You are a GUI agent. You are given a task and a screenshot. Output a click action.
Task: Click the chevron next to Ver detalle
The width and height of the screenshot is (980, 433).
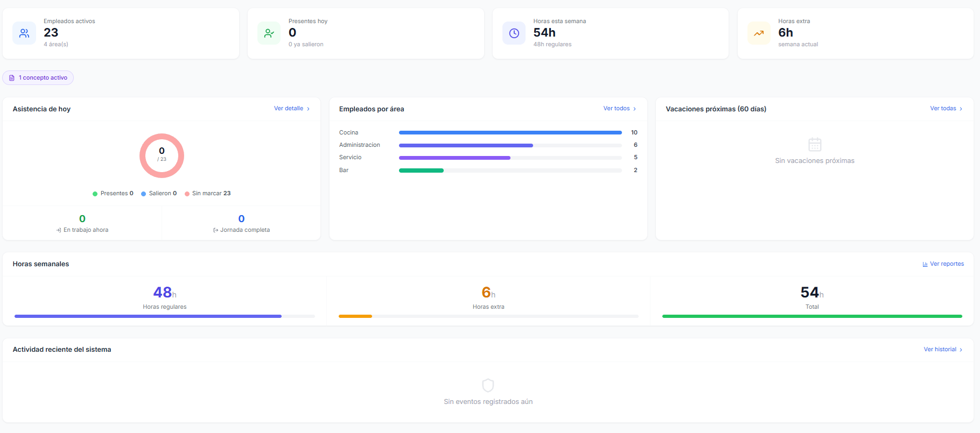coord(308,109)
